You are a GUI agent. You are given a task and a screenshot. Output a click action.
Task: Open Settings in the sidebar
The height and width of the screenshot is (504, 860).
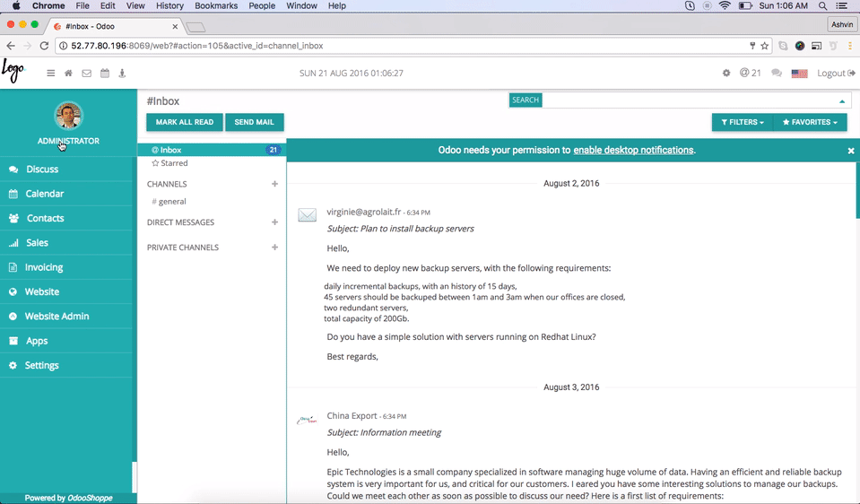pos(41,365)
